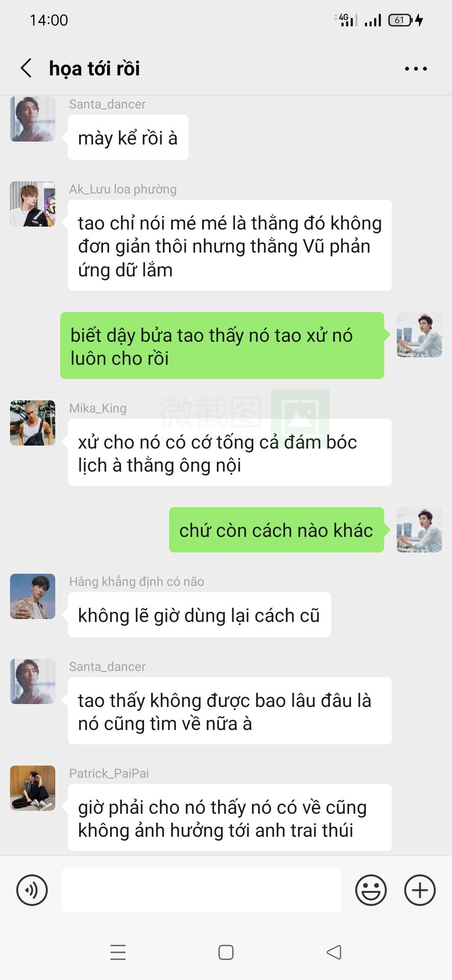Tap Ak_Lưu loa phường's avatar
This screenshot has height=980, width=452.
pyautogui.click(x=33, y=204)
